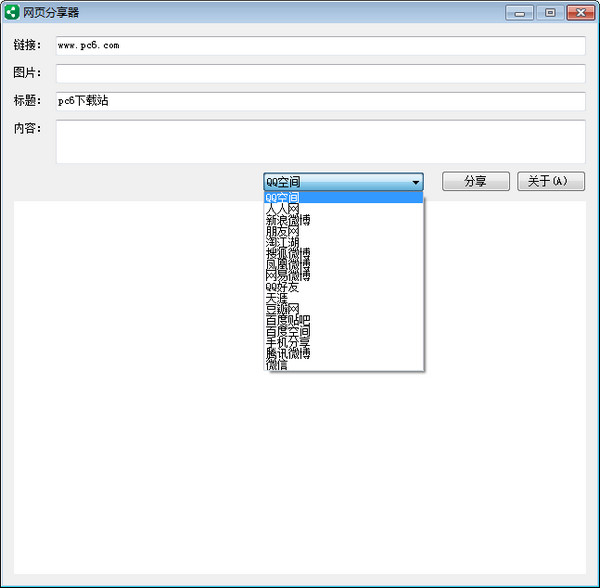The image size is (600, 588).
Task: Minimize the 网页分享器 window
Action: [x=519, y=13]
